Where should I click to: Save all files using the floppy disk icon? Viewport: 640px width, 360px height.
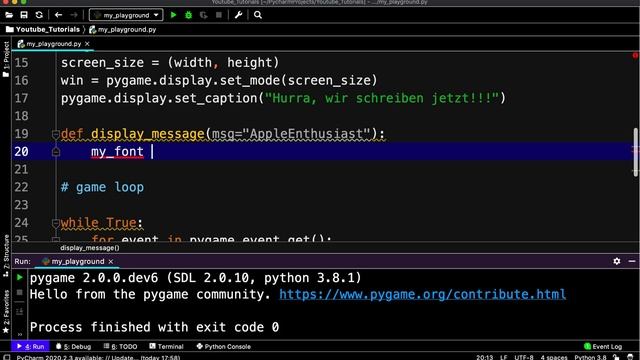pos(24,15)
